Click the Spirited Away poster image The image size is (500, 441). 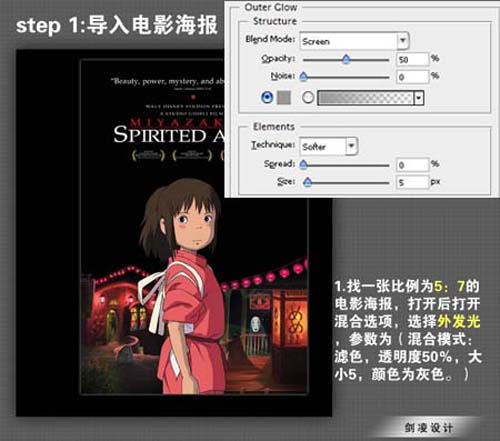194,227
